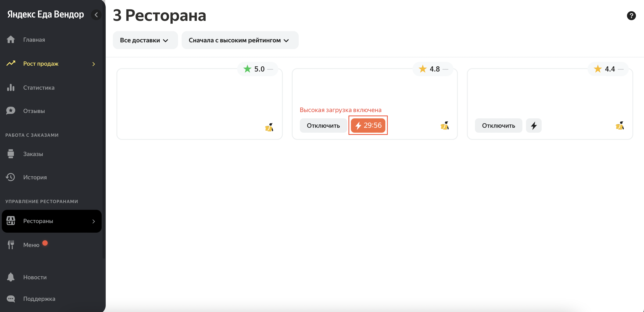
Task: Collapse the sidebar with the chevron button
Action: click(x=96, y=15)
